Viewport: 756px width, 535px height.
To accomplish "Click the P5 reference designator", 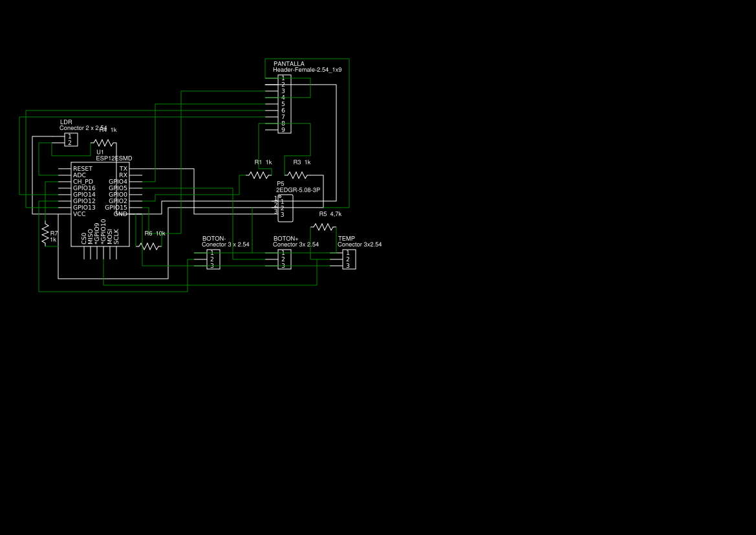I will click(x=281, y=184).
